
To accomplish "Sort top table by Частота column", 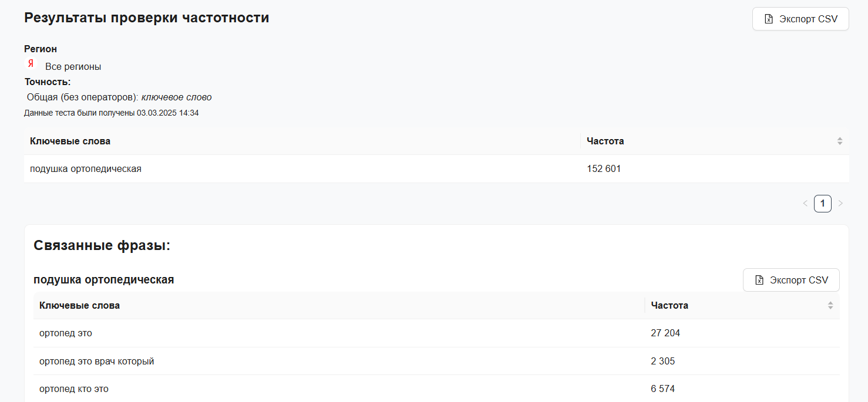I will [x=839, y=141].
